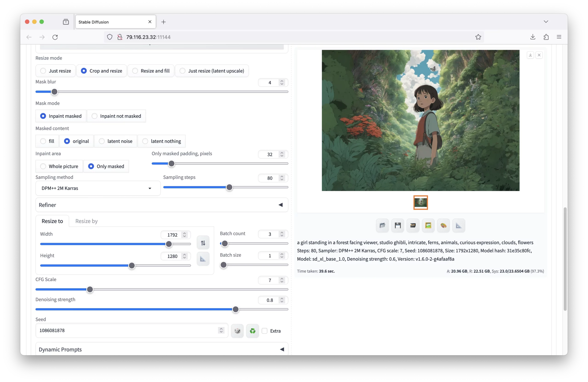Viewport: 588px width, 382px height.
Task: Open the browser extensions puzzle icon
Action: 546,37
